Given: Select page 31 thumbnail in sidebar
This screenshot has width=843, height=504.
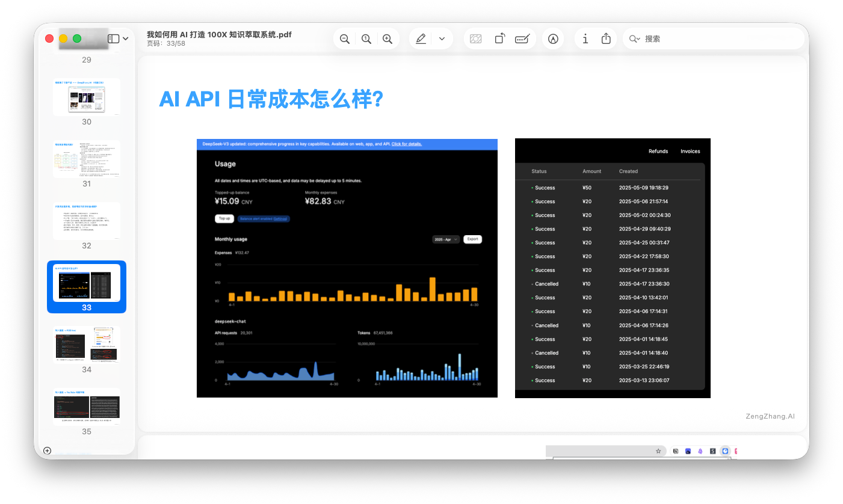Looking at the screenshot, I should pyautogui.click(x=87, y=159).
